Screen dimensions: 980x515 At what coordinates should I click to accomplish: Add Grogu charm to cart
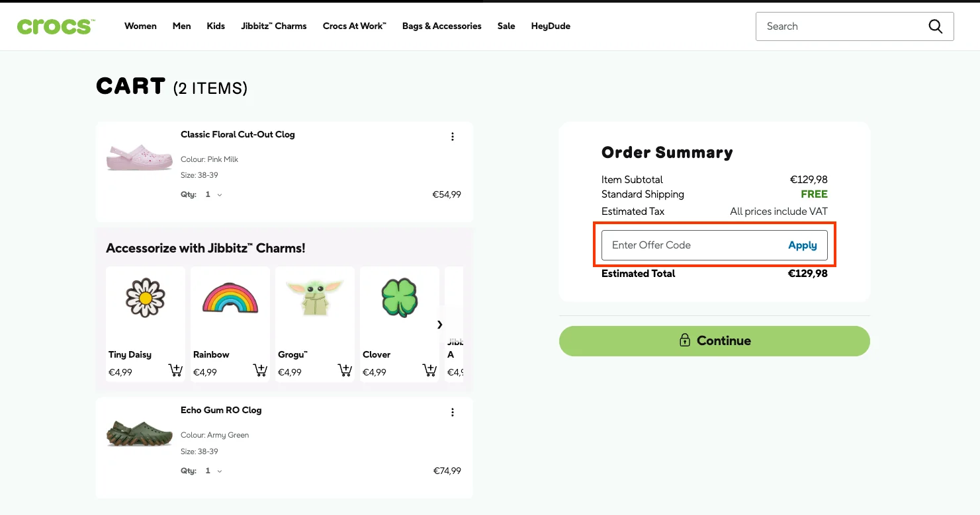point(345,370)
